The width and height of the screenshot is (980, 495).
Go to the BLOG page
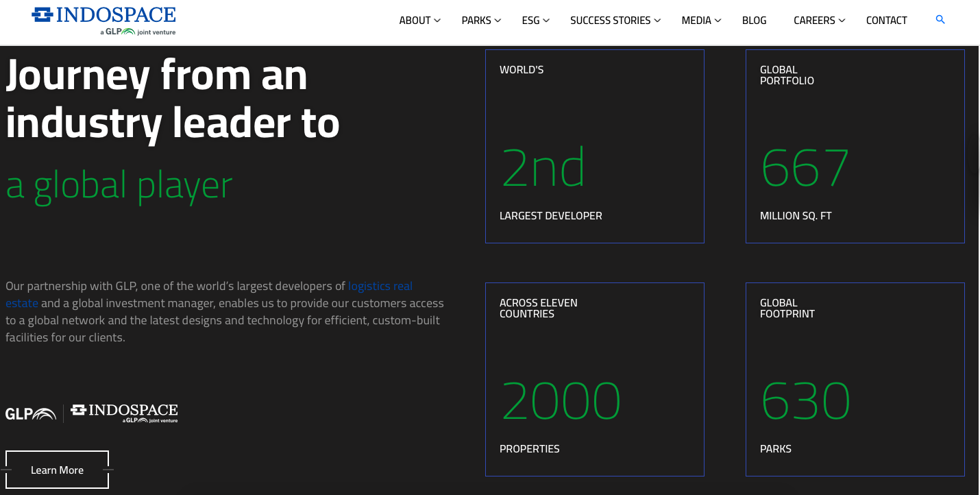754,21
